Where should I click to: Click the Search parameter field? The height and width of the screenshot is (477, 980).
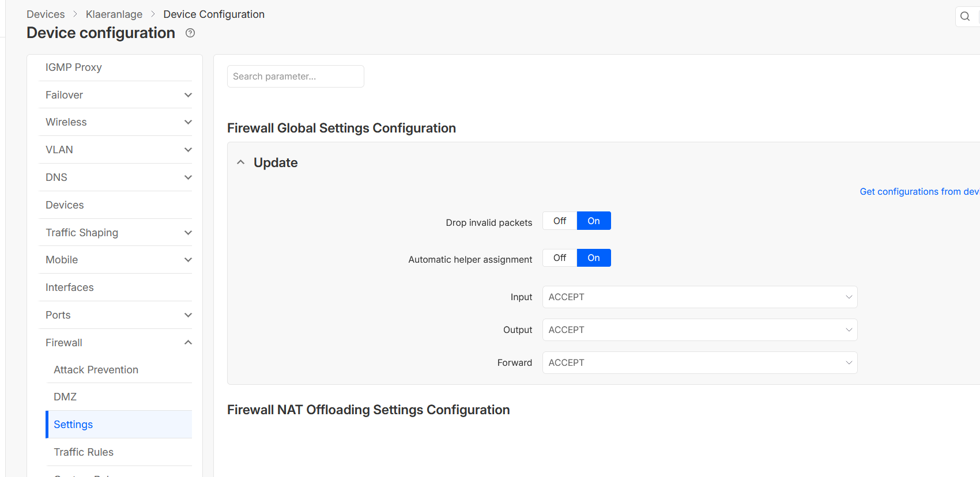tap(295, 77)
